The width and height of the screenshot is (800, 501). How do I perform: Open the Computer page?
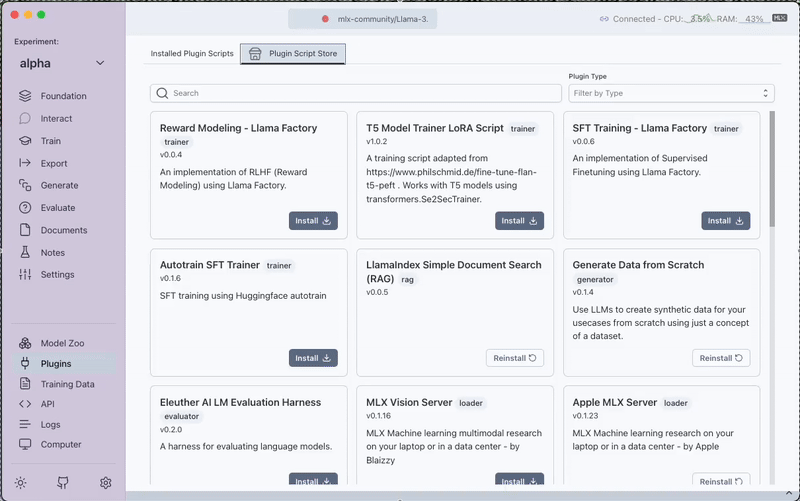[60, 444]
